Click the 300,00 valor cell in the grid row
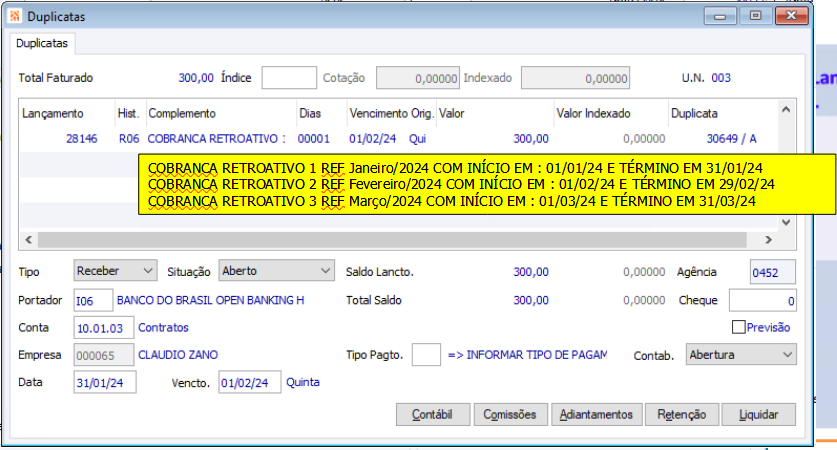The height and width of the screenshot is (450, 837). pos(531,139)
